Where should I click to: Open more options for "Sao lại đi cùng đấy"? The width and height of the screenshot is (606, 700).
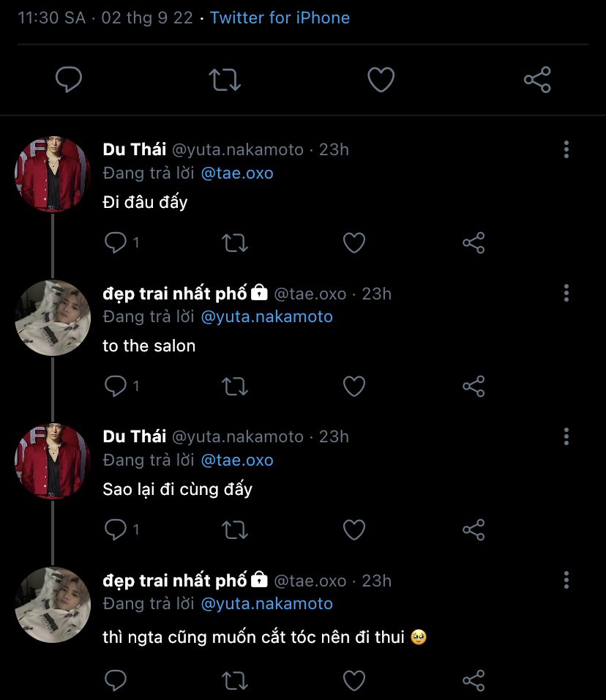[566, 437]
